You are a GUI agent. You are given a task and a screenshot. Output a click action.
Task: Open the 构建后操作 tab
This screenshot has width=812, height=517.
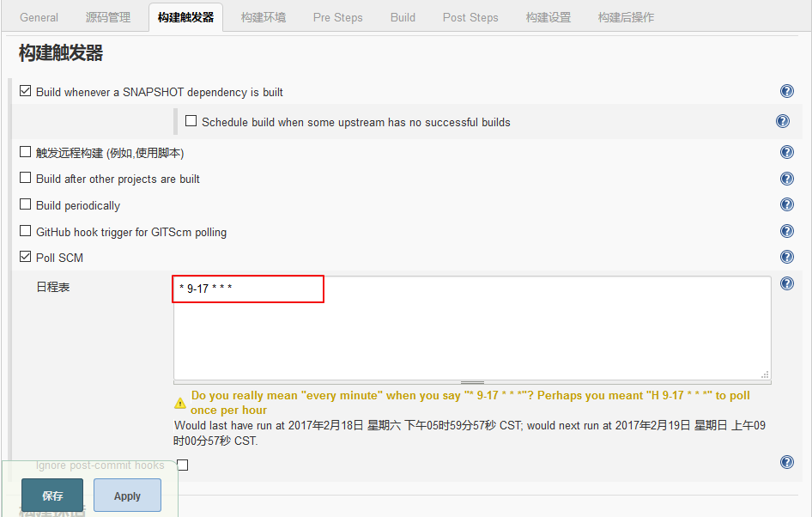pos(626,18)
